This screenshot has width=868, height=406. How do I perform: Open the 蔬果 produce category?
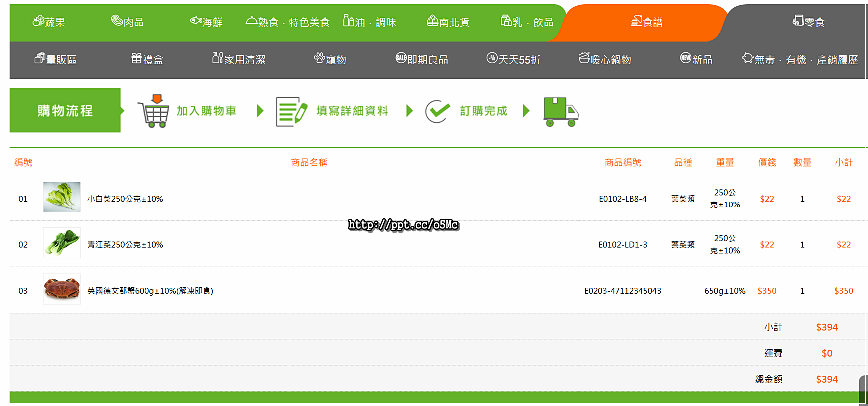pos(49,22)
